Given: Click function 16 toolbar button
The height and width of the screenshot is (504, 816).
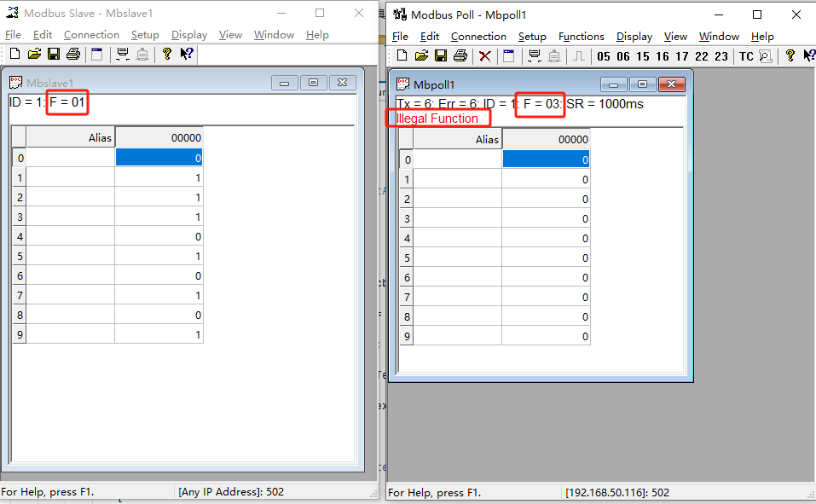Looking at the screenshot, I should 663,56.
